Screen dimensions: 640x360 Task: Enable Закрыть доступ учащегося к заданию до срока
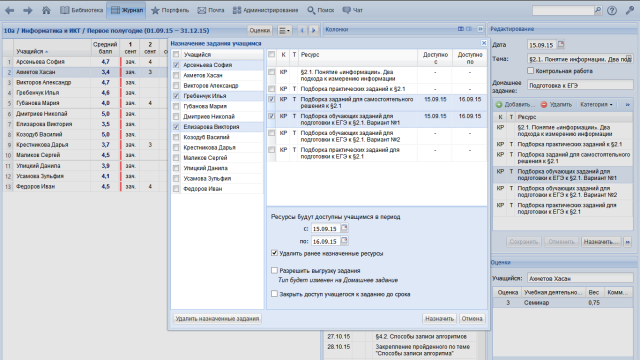point(274,293)
